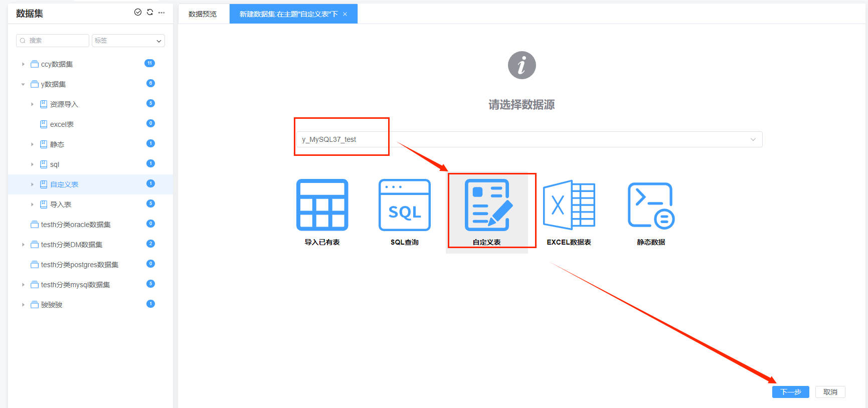Viewport: 868px width, 408px height.
Task: Click the 下一步 button
Action: point(790,392)
